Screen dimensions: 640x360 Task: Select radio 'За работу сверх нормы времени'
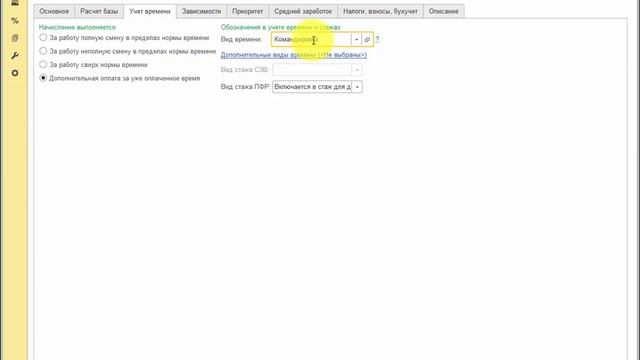coord(43,64)
